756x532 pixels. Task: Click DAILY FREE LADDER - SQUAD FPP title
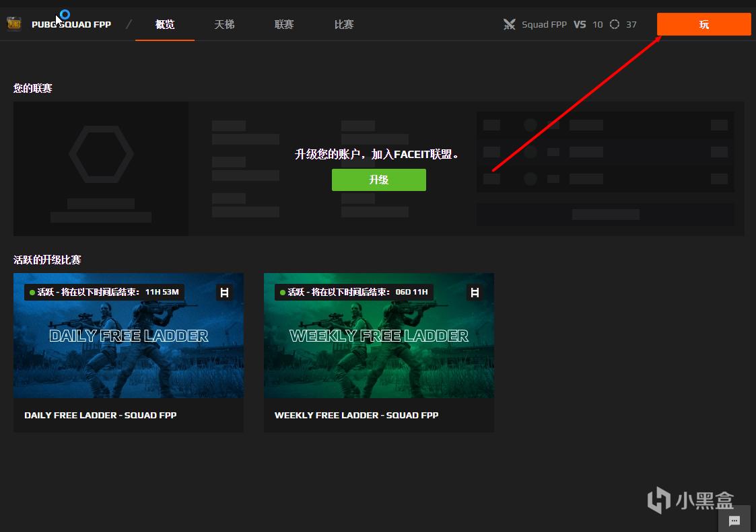[x=100, y=415]
